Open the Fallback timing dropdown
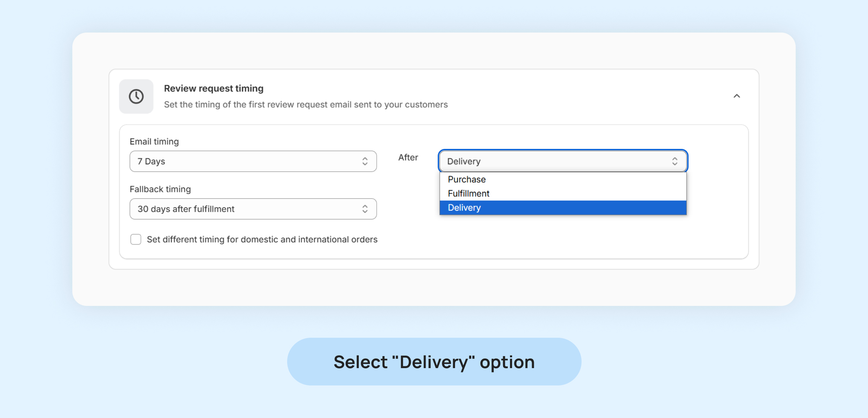868x418 pixels. pos(253,209)
